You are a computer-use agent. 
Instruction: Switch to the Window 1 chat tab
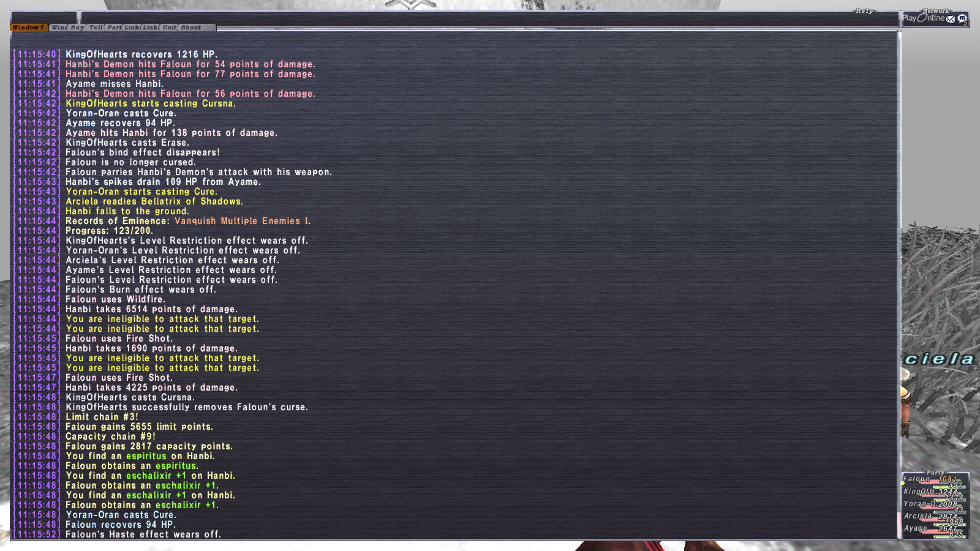[29, 28]
